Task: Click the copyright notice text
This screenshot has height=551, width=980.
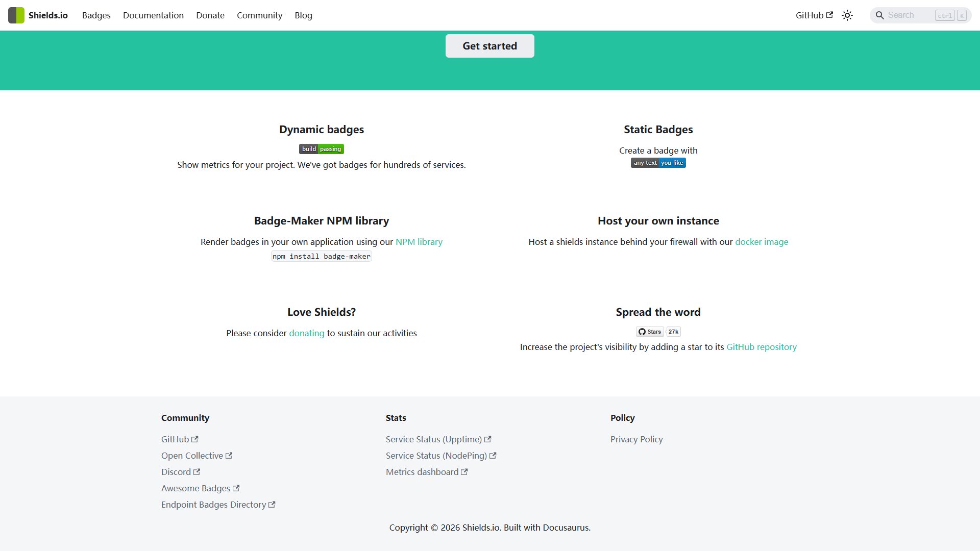Action: (490, 528)
